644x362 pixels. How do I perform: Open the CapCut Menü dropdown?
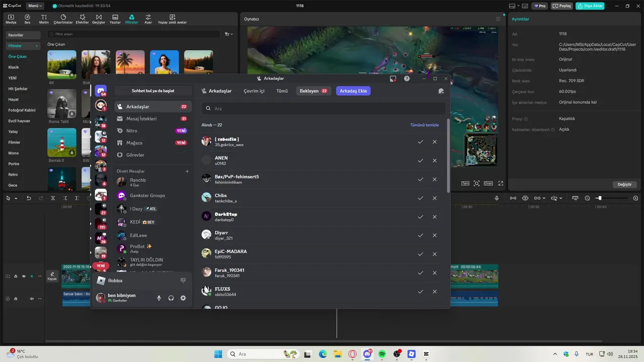(x=35, y=6)
